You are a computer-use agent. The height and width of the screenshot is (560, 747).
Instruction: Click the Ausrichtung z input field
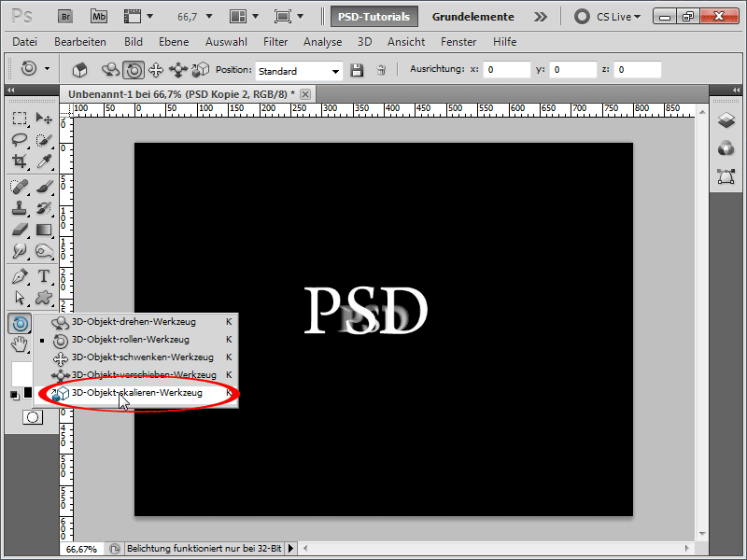638,69
